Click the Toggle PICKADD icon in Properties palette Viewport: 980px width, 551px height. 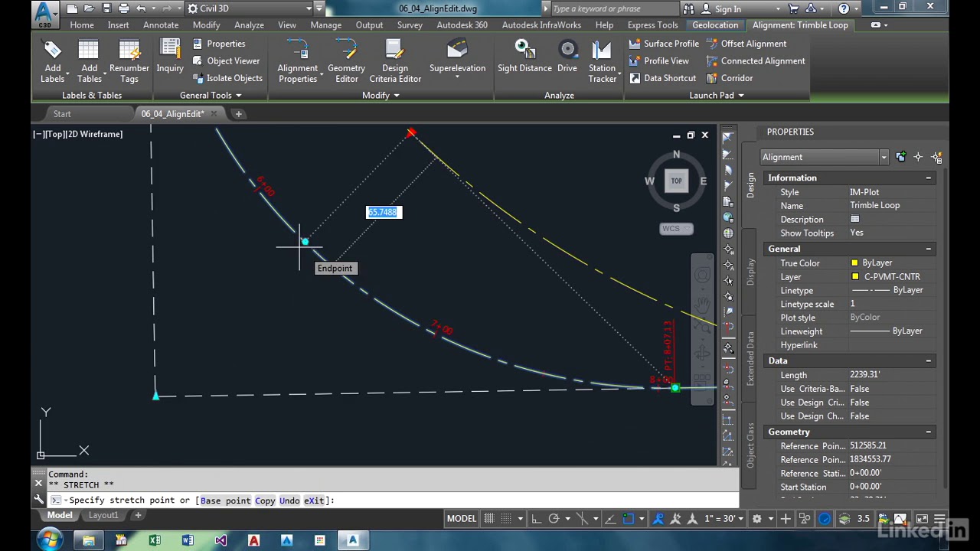click(901, 157)
